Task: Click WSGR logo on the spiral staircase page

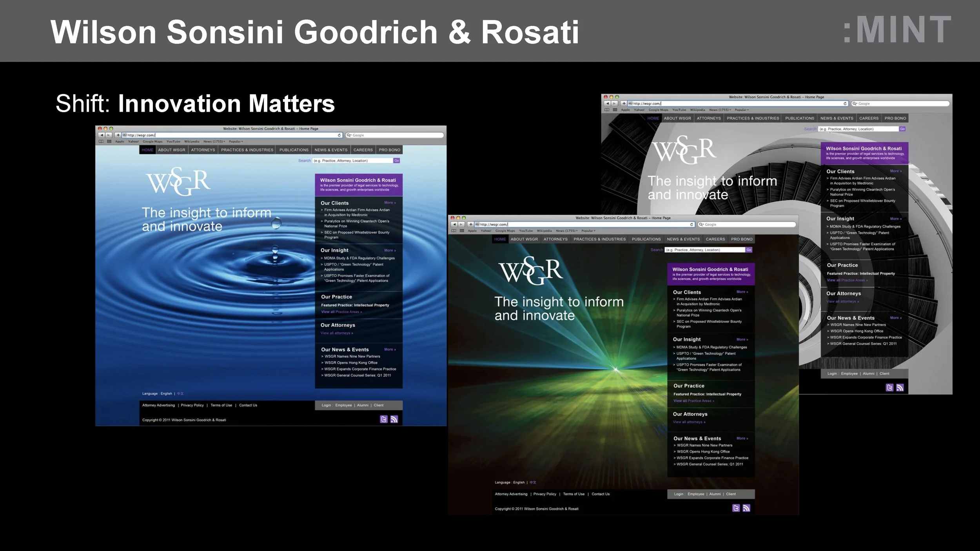Action: point(684,150)
